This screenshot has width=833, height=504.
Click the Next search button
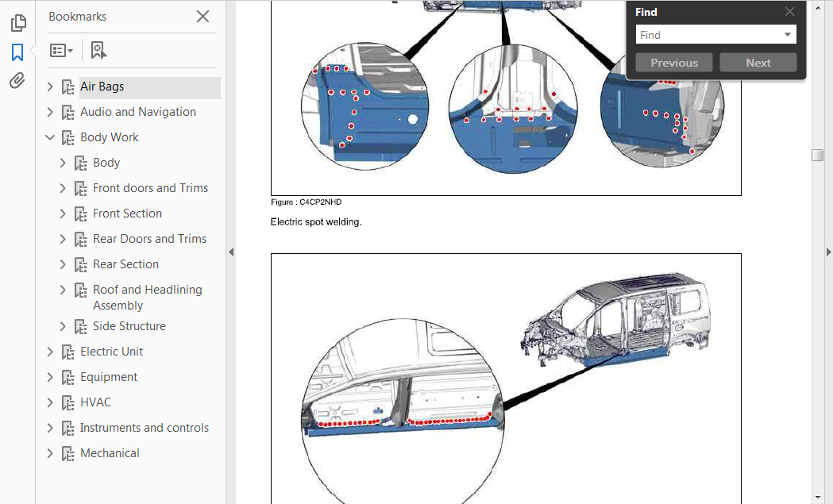click(x=758, y=63)
